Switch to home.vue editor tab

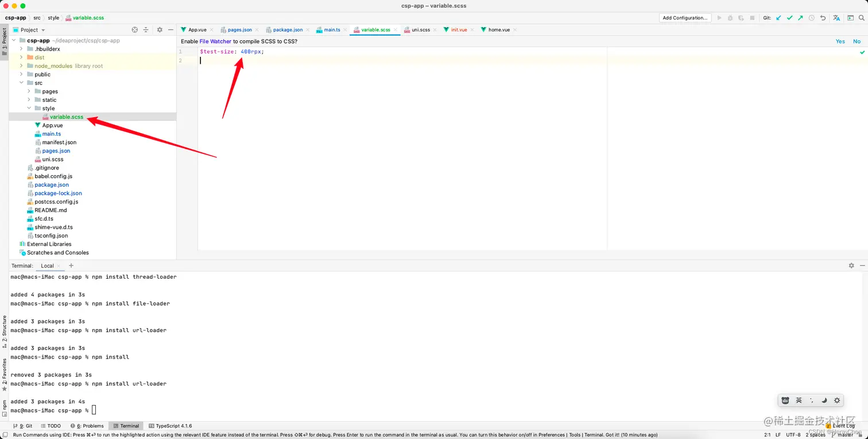pos(499,30)
